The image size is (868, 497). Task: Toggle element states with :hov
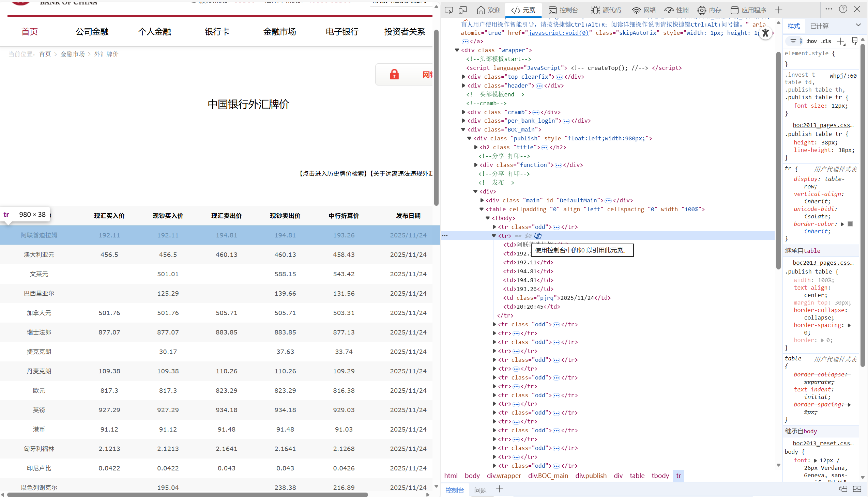[x=812, y=41]
